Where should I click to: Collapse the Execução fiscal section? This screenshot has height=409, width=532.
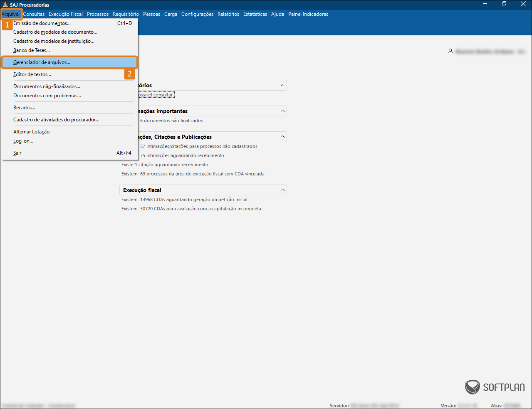point(282,190)
